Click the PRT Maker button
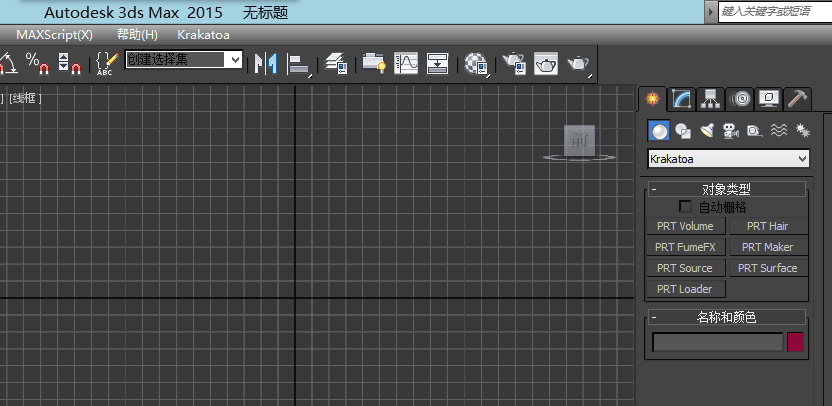 click(x=768, y=247)
